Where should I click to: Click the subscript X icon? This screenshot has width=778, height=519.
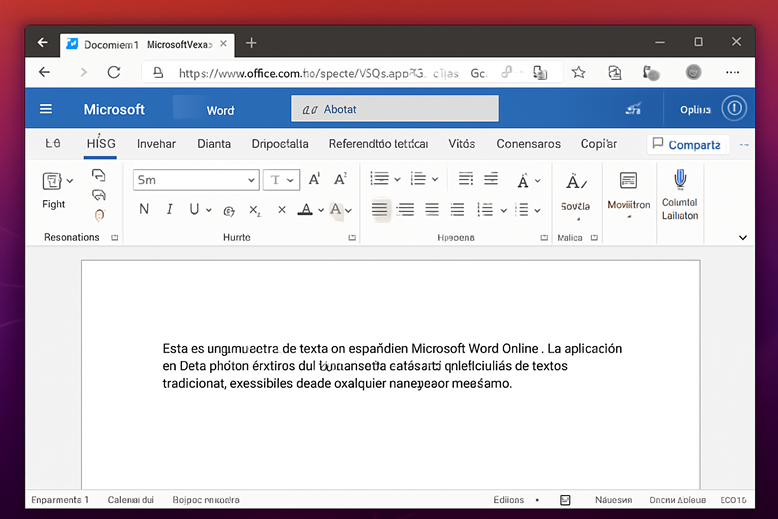(255, 210)
